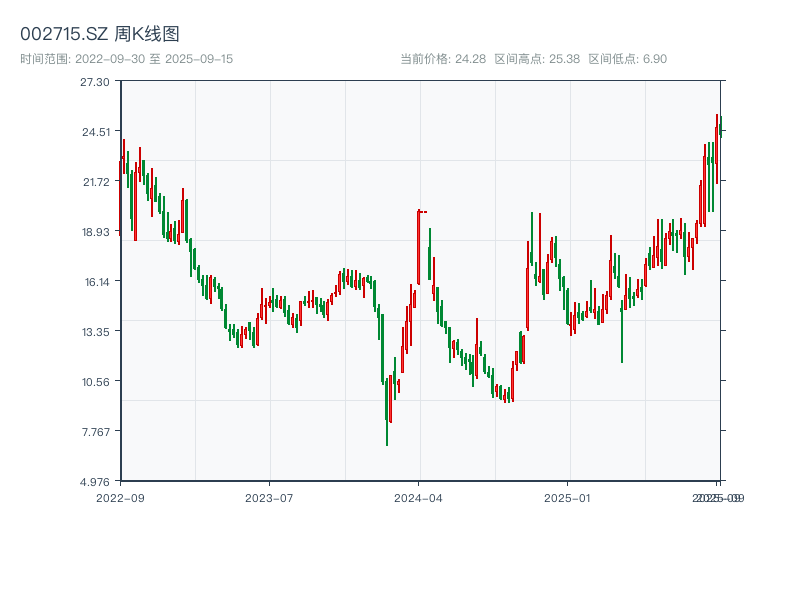Select the 2024-04 x-axis date label

coord(418,497)
